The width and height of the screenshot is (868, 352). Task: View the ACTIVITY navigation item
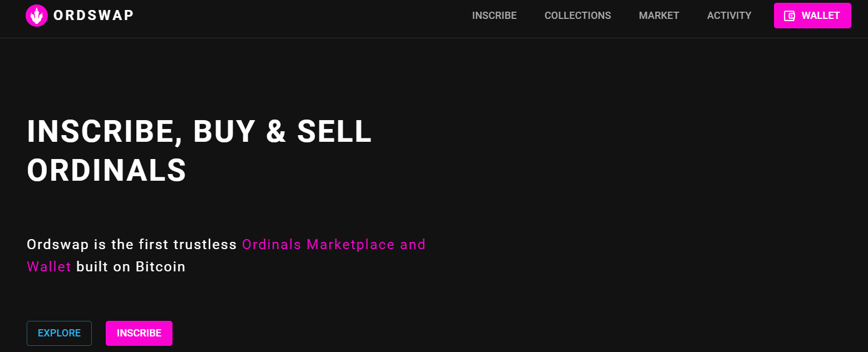click(729, 16)
